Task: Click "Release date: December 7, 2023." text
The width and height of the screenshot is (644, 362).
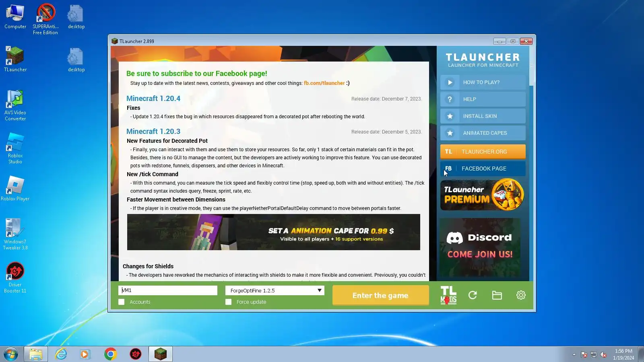Action: (386, 99)
